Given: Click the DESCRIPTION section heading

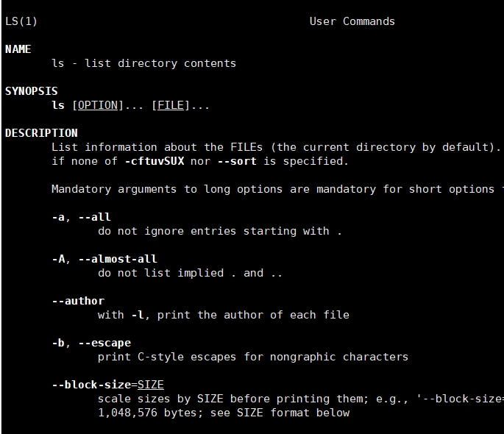Looking at the screenshot, I should 41,133.
